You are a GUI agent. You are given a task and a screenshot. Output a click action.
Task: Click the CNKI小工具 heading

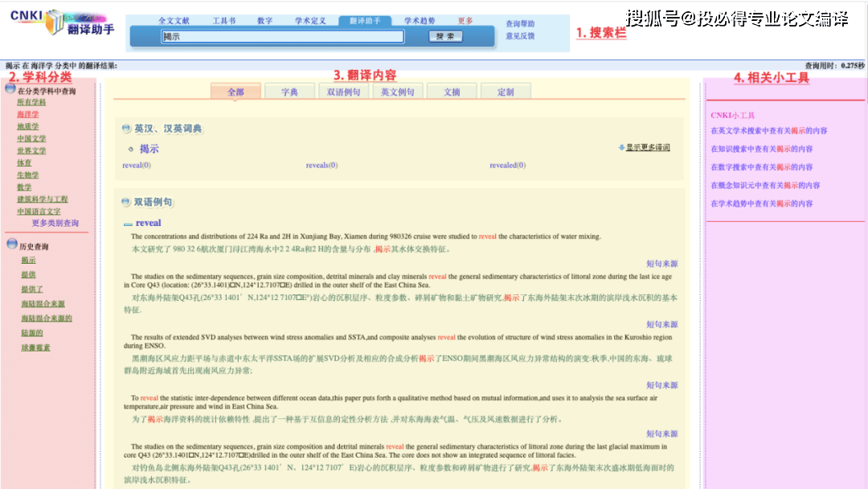click(x=732, y=115)
